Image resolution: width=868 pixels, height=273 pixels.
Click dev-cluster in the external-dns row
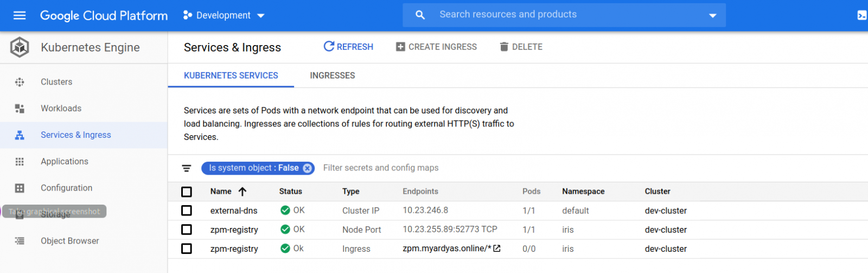pos(666,211)
